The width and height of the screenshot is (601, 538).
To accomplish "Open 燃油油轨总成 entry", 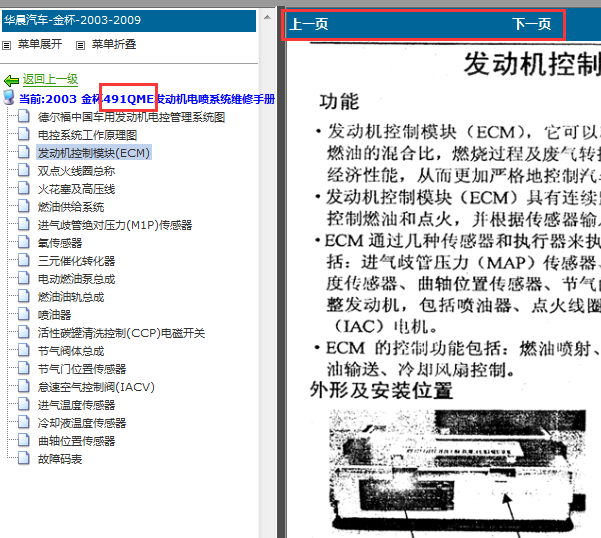I will (71, 297).
